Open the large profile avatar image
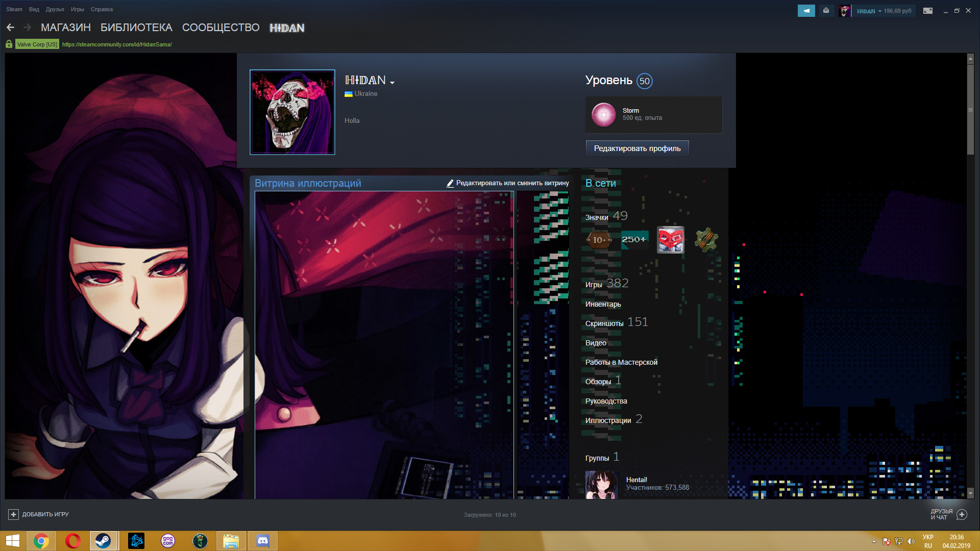The height and width of the screenshot is (551, 980). pyautogui.click(x=292, y=112)
